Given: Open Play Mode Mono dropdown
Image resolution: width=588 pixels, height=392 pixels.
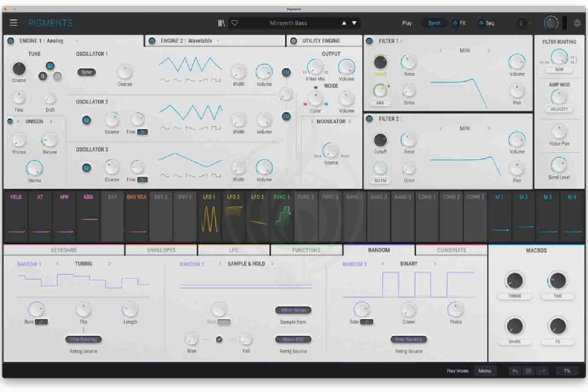Looking at the screenshot, I should [485, 371].
